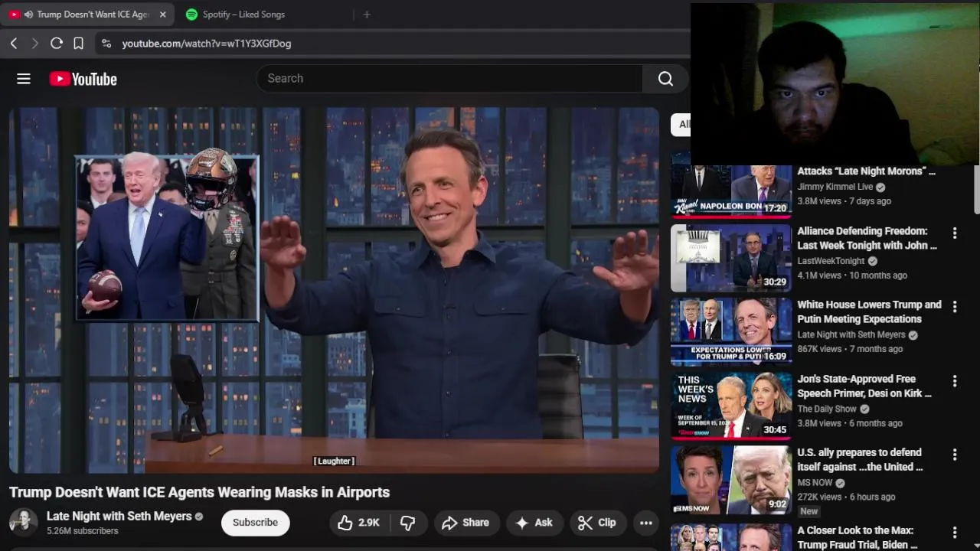Ask about this video
The width and height of the screenshot is (980, 551).
click(x=534, y=523)
